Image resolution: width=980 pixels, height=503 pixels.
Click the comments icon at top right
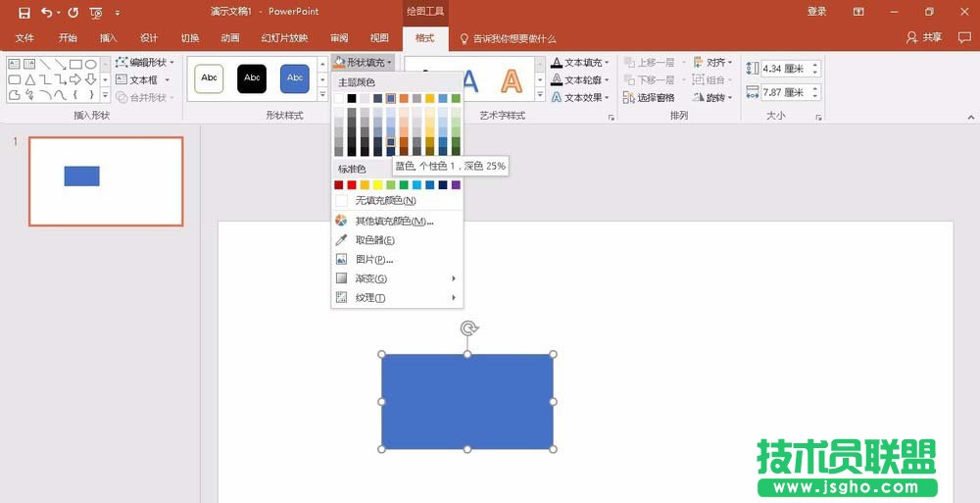[x=964, y=37]
